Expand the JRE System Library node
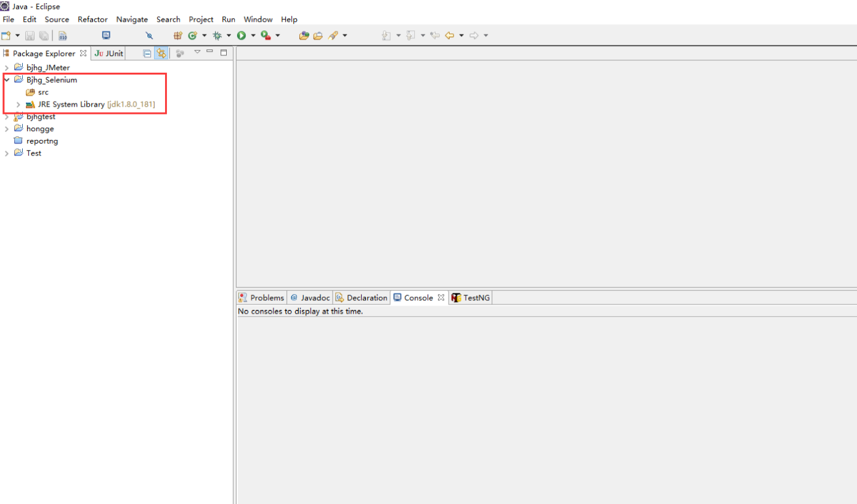 click(18, 105)
